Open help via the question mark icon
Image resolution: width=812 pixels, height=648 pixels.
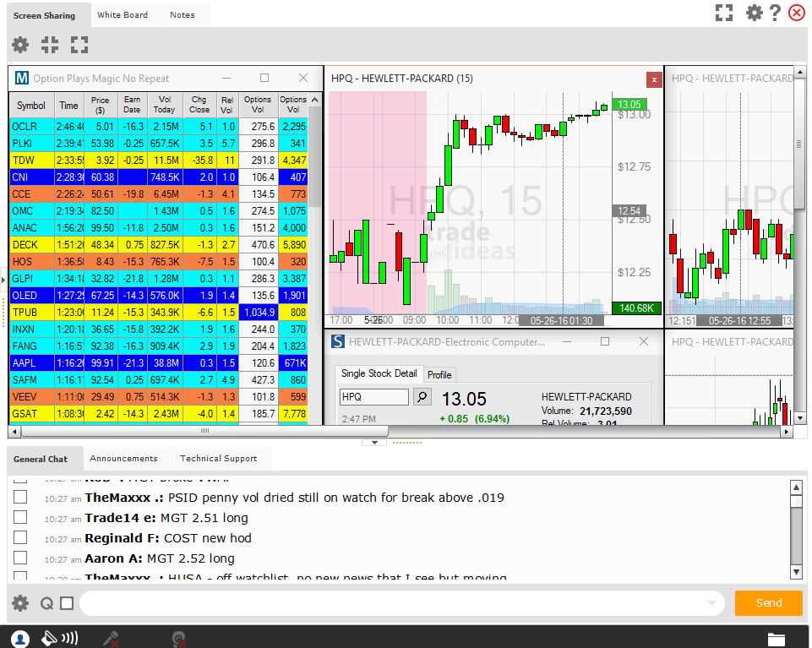(775, 13)
